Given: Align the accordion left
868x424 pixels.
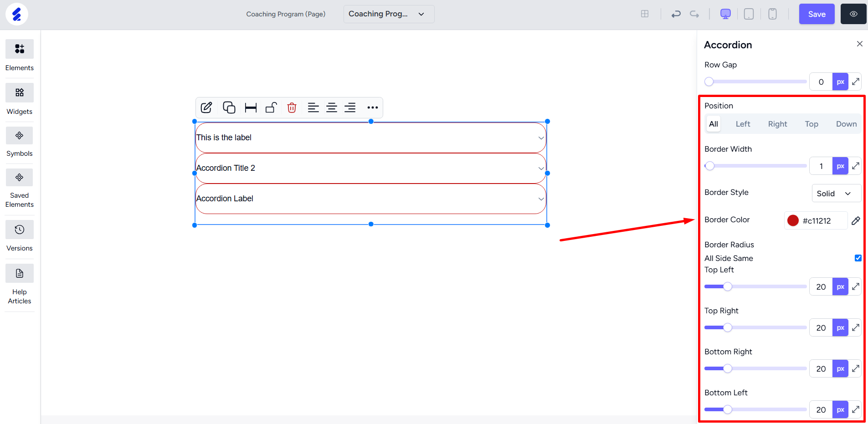Looking at the screenshot, I should pyautogui.click(x=313, y=107).
